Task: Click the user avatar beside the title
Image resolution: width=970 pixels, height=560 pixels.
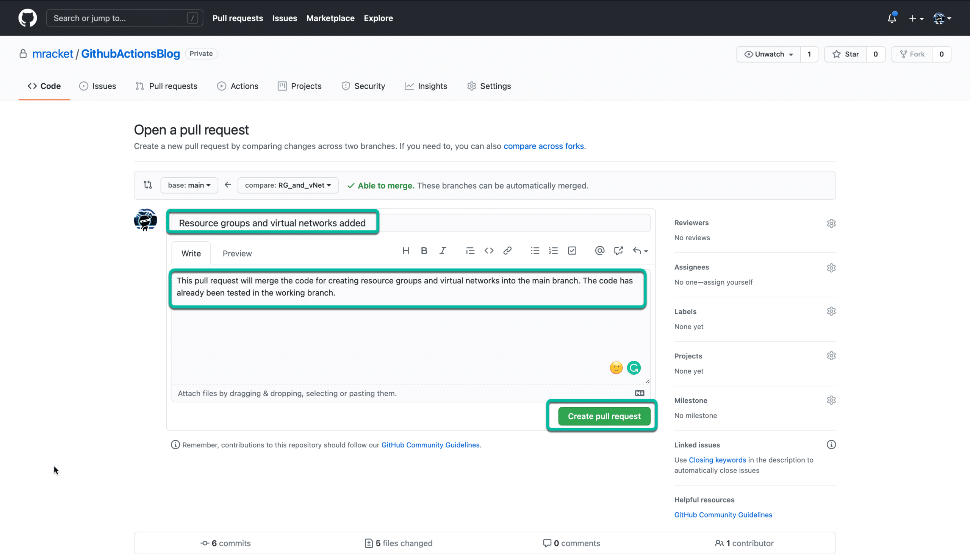Action: coord(145,220)
